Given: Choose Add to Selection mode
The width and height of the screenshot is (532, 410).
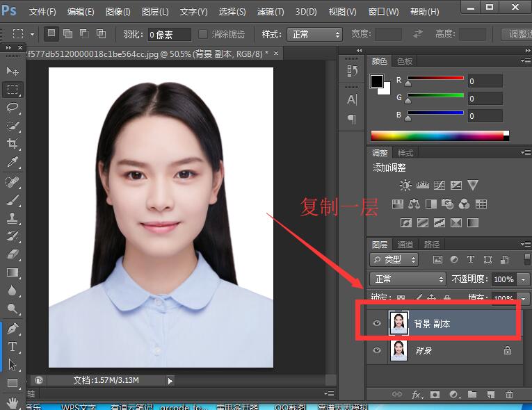Looking at the screenshot, I should click(x=68, y=33).
